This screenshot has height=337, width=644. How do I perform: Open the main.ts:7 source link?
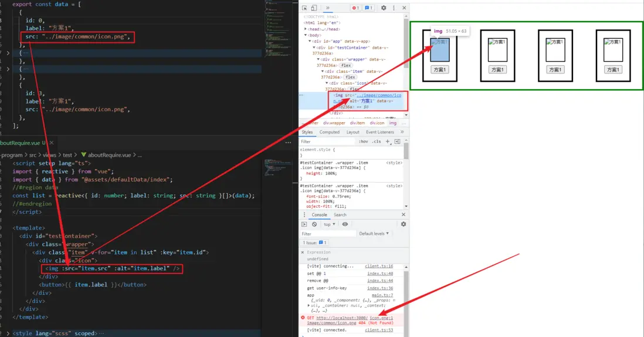click(x=382, y=295)
